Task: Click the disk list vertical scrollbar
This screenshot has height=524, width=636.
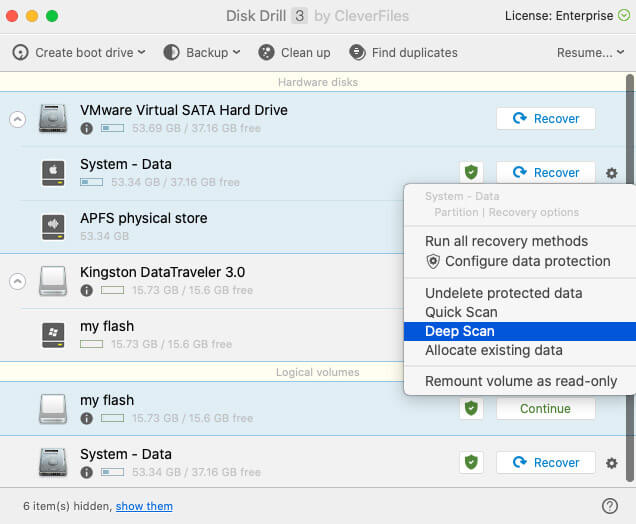Action: coord(630,278)
